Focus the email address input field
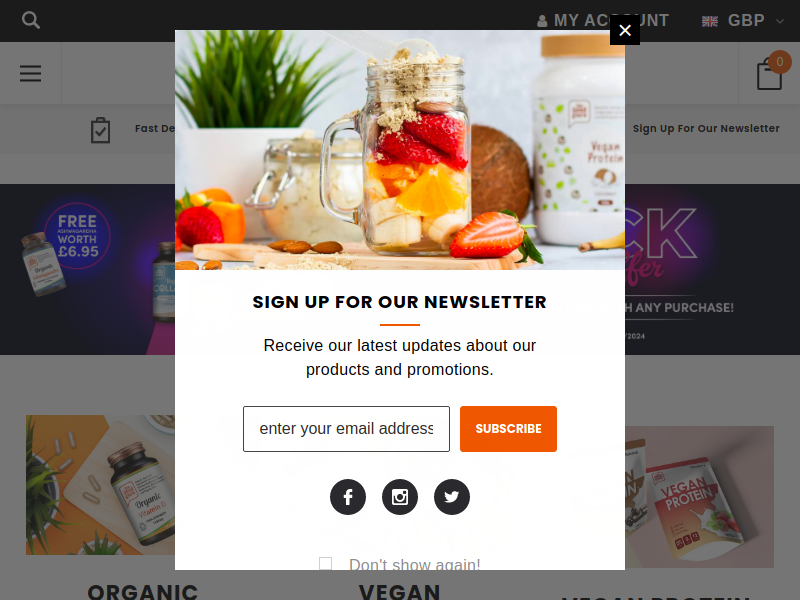 pyautogui.click(x=346, y=429)
